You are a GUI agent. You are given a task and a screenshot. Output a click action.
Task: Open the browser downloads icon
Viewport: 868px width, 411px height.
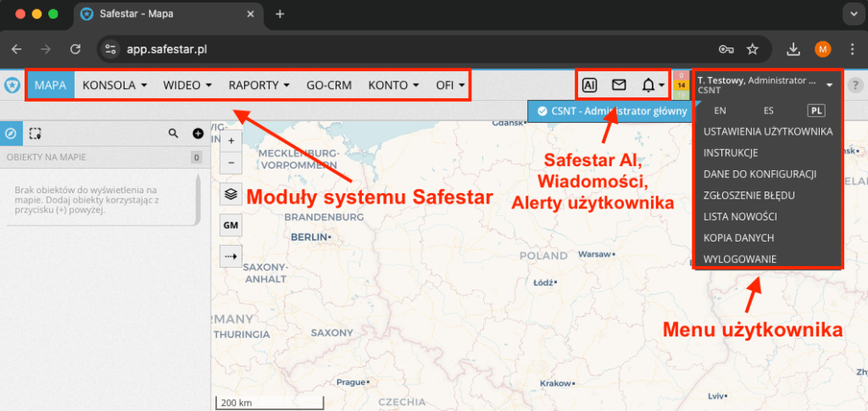pyautogui.click(x=793, y=49)
